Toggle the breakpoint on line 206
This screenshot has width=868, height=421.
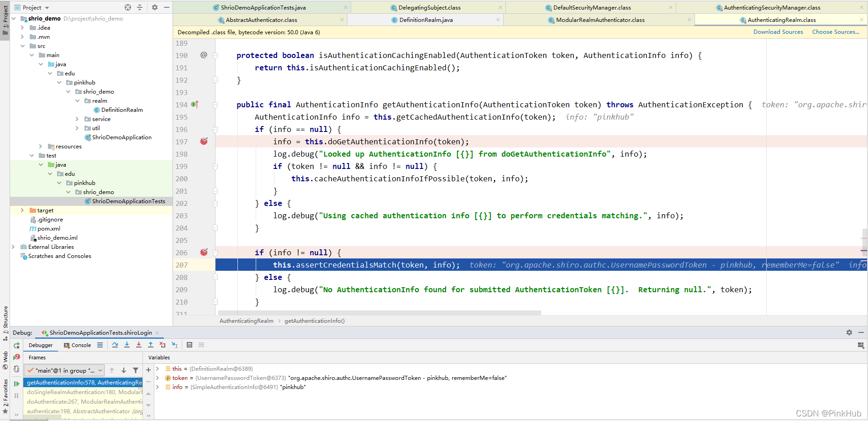pos(204,253)
